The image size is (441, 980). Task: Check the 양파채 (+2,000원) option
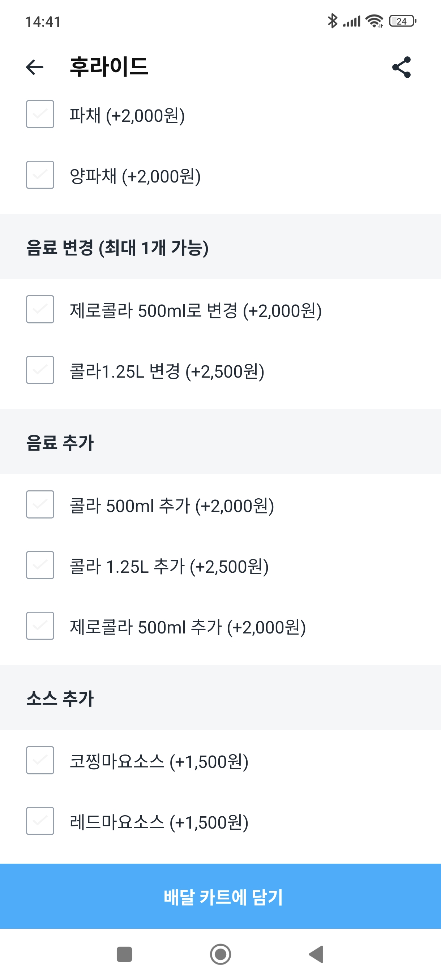coord(40,175)
